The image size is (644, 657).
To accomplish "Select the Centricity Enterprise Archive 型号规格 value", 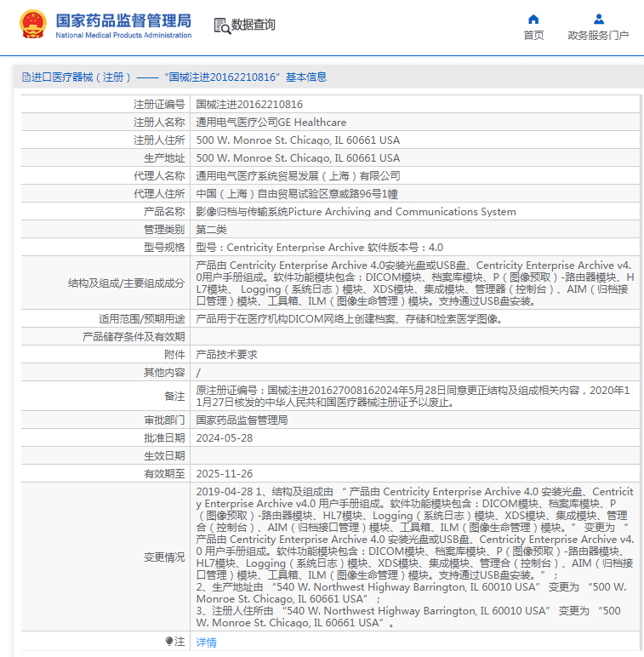I will 320,248.
